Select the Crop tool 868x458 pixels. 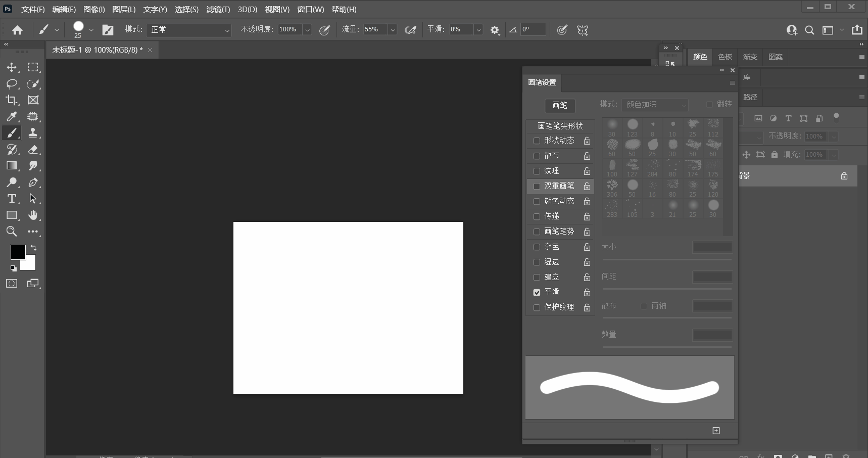click(x=12, y=100)
